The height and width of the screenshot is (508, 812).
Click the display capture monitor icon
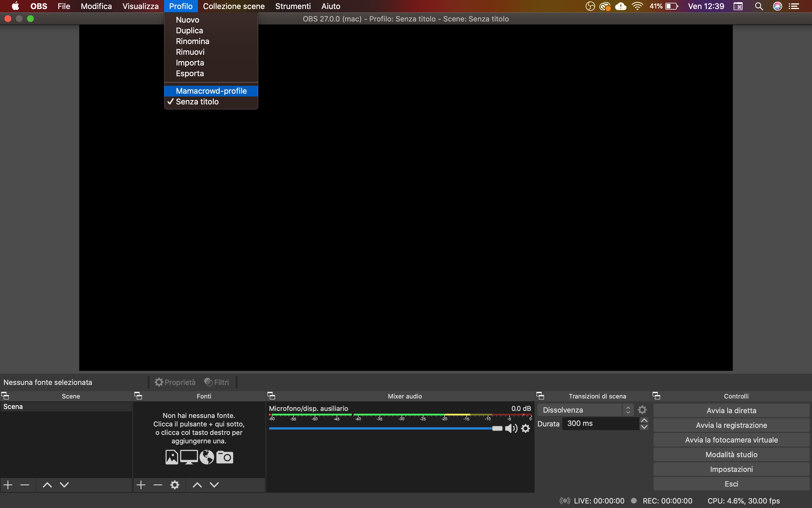coord(189,457)
